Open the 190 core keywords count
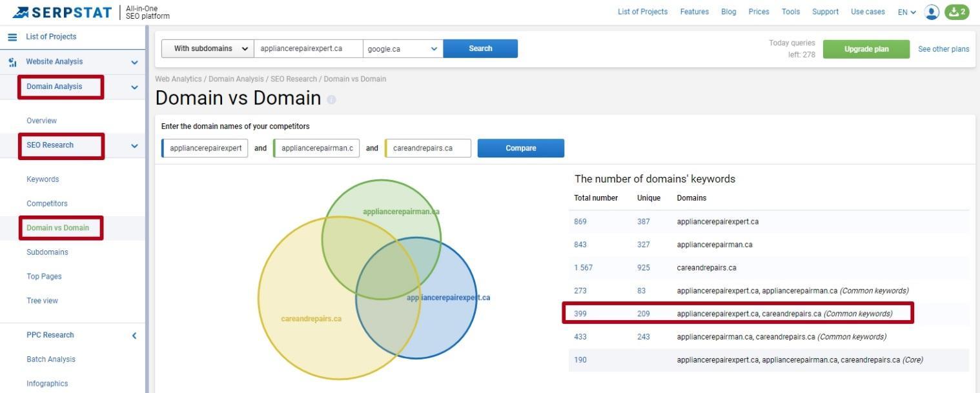The height and width of the screenshot is (393, 980). click(x=580, y=359)
